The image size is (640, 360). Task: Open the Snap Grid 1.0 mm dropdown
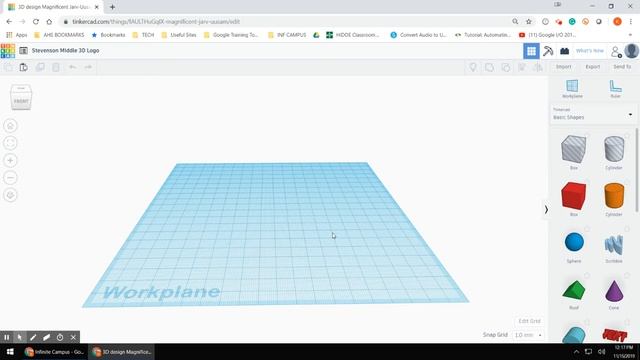pyautogui.click(x=528, y=335)
